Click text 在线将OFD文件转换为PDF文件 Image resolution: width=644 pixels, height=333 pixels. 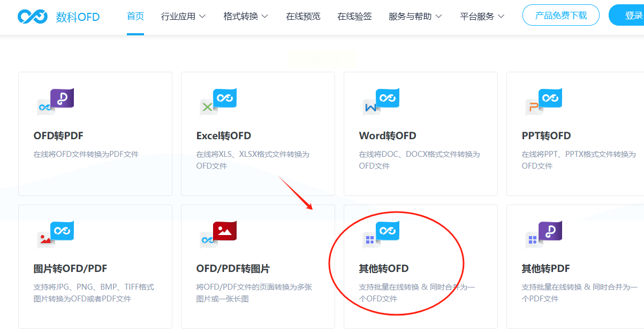pyautogui.click(x=86, y=154)
